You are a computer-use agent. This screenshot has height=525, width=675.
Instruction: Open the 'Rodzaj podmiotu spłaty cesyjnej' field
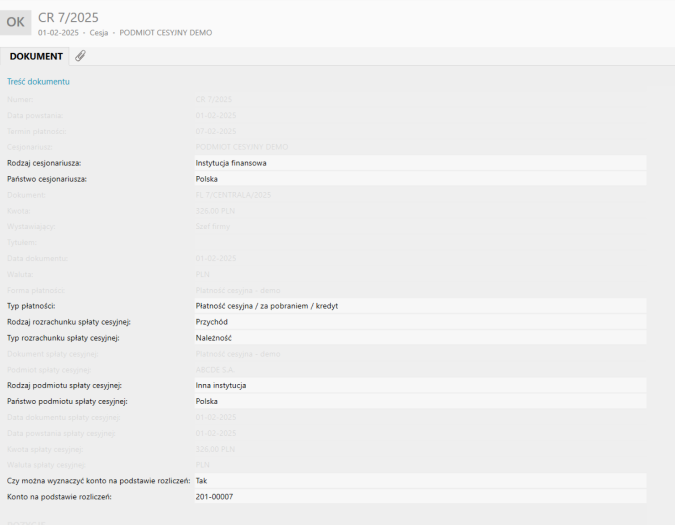[x=418, y=384]
